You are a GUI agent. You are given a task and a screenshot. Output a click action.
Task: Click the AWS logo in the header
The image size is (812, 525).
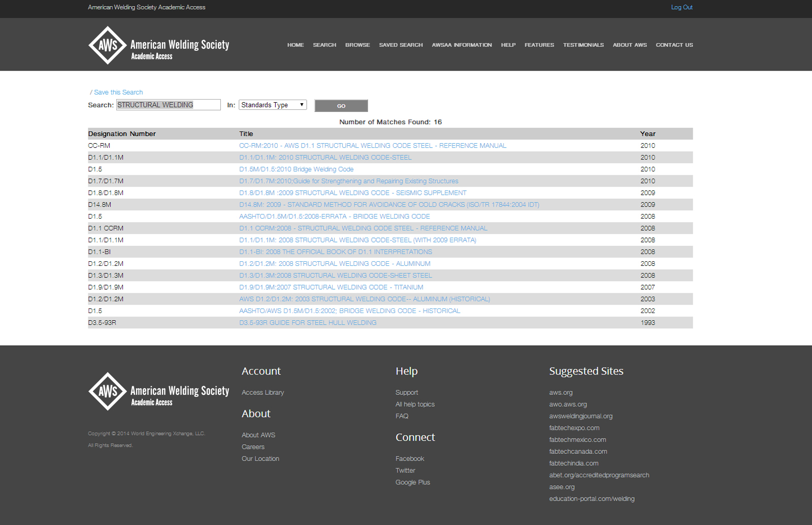(158, 45)
